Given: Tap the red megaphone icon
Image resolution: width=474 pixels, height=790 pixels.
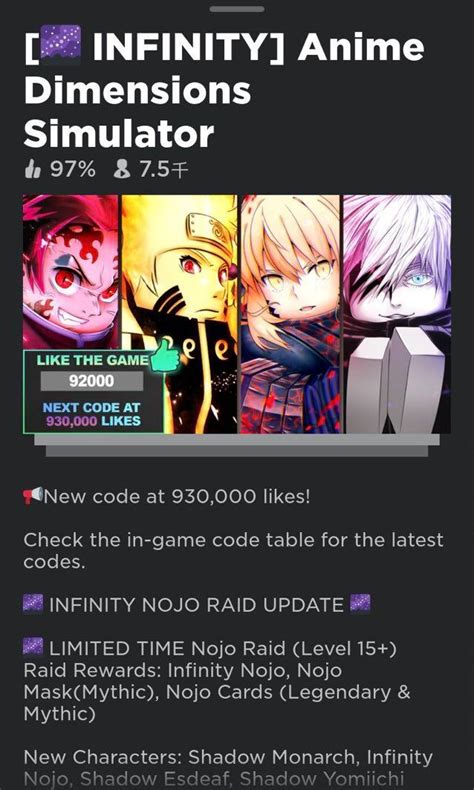Looking at the screenshot, I should [33, 496].
